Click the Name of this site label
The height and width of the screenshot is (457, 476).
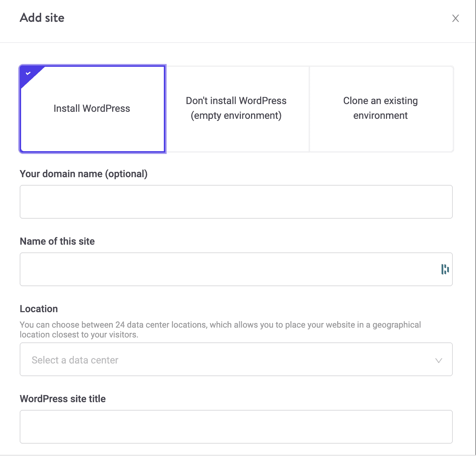tap(57, 242)
